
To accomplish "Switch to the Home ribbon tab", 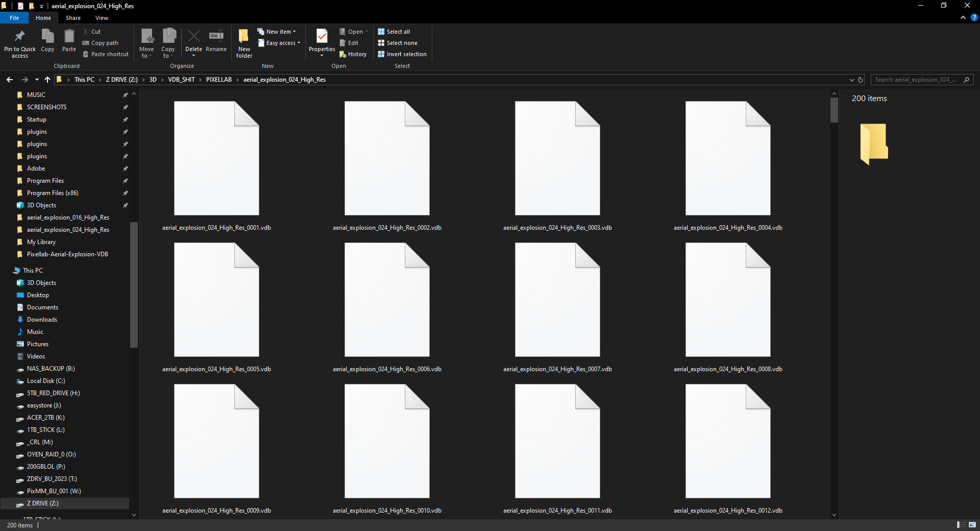I will coord(43,18).
